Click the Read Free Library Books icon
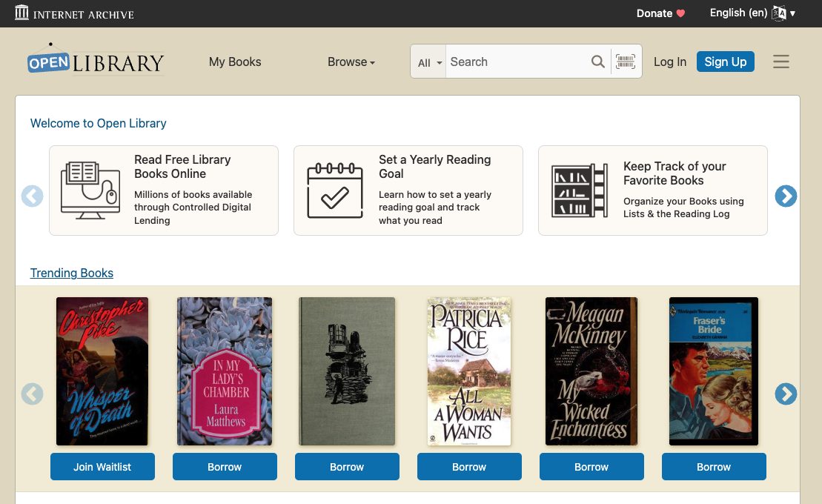Viewport: 822px width, 504px height. [90, 190]
